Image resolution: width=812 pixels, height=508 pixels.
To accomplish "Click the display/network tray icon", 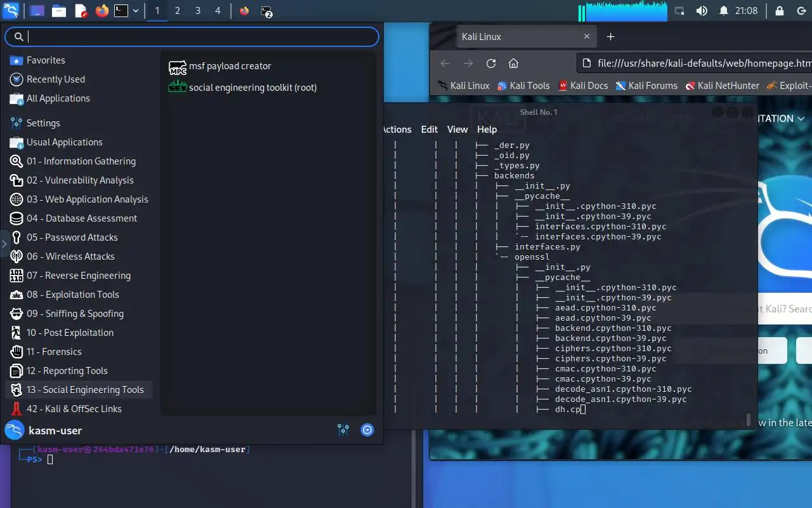I will pyautogui.click(x=679, y=11).
